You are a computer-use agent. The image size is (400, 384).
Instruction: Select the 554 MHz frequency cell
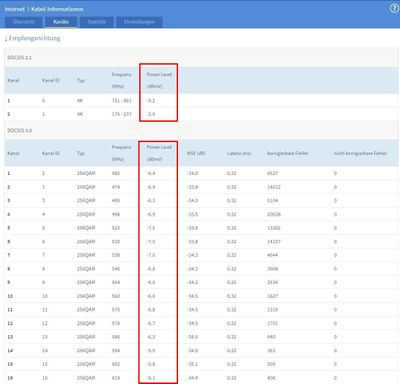(116, 282)
